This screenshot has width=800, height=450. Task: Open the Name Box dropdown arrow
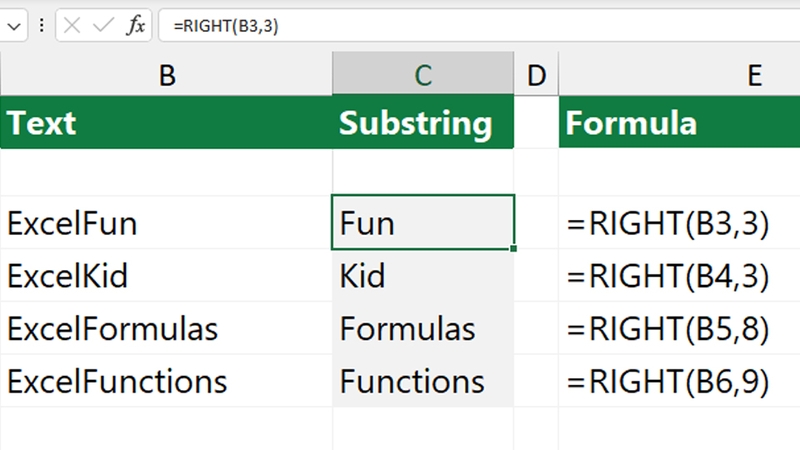14,26
